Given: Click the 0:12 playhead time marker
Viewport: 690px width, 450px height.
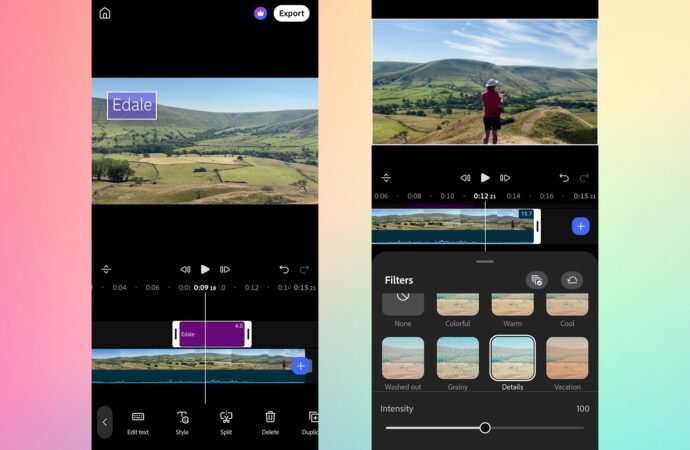Looking at the screenshot, I should click(x=484, y=196).
